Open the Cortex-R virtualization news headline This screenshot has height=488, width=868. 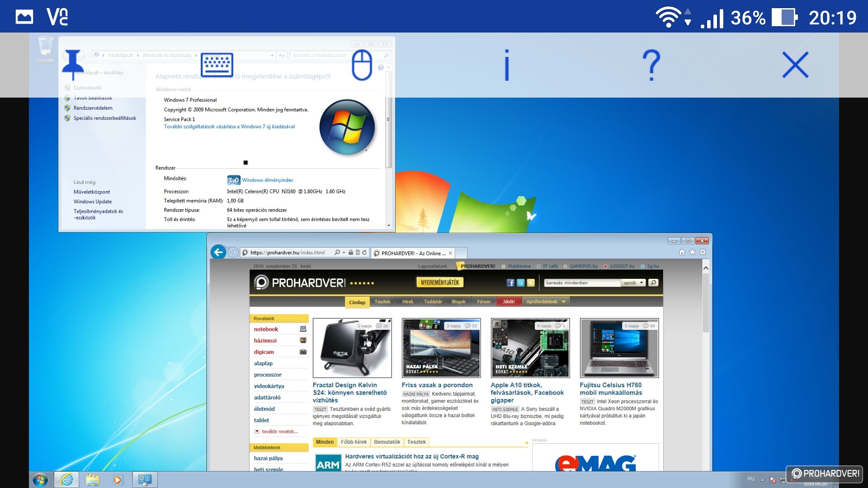coord(412,456)
